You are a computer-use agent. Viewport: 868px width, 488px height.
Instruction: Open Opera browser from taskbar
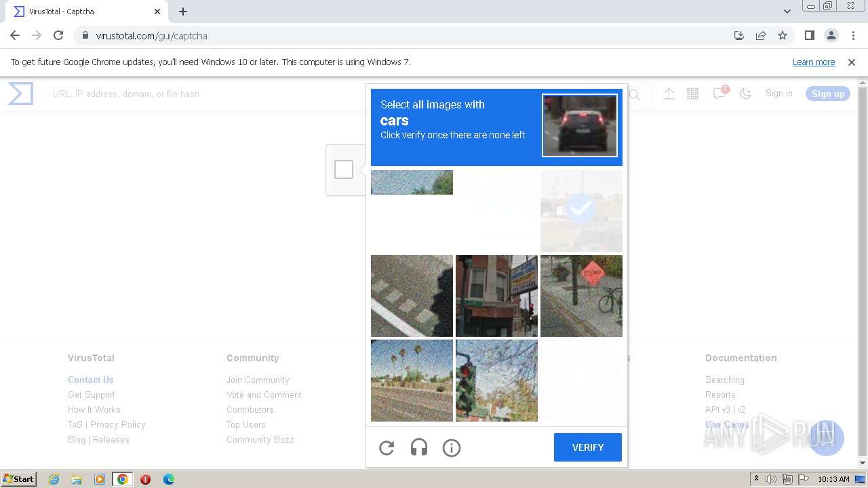click(x=145, y=479)
